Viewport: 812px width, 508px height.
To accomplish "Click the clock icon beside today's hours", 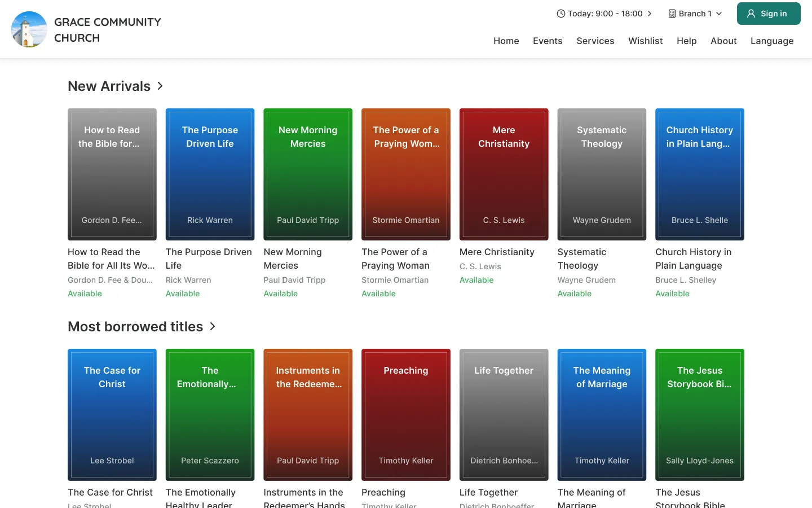I will pyautogui.click(x=561, y=14).
